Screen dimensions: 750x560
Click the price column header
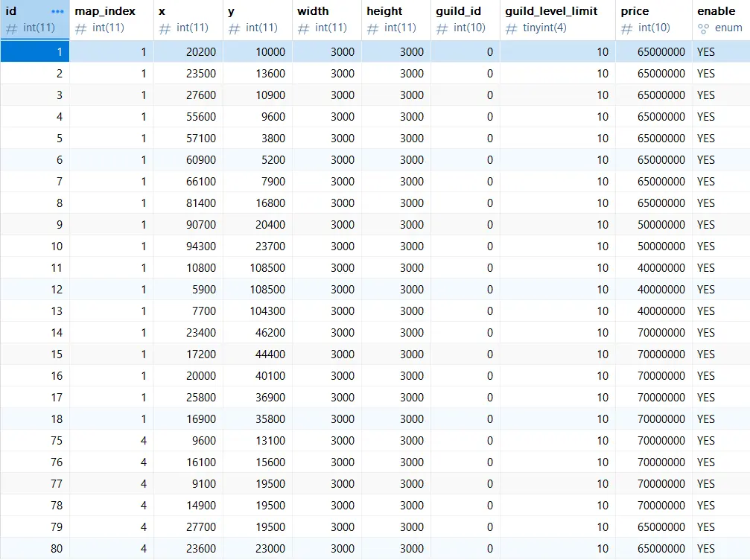pyautogui.click(x=635, y=11)
